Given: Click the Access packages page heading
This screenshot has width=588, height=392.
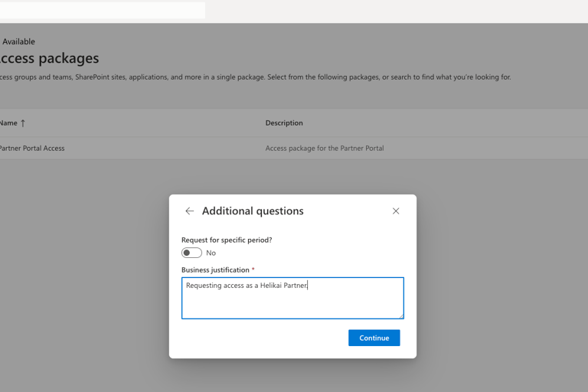Looking at the screenshot, I should click(49, 58).
